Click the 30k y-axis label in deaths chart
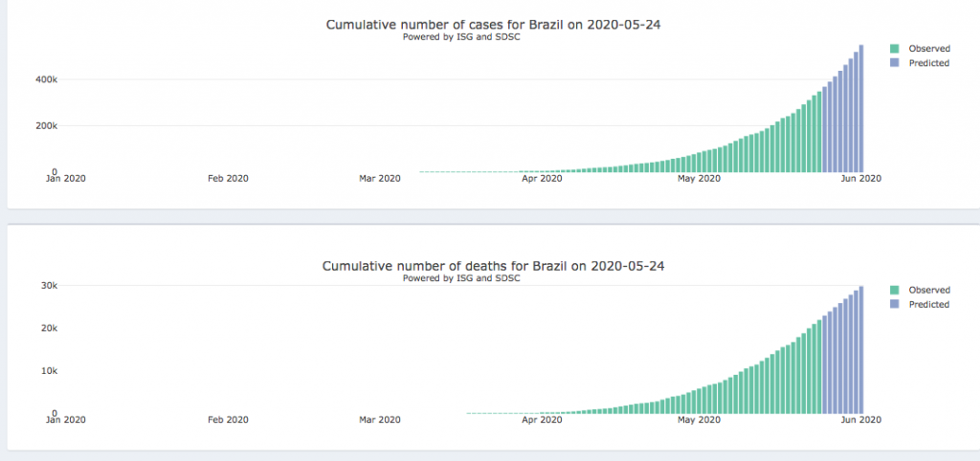This screenshot has height=461, width=980. pyautogui.click(x=48, y=285)
